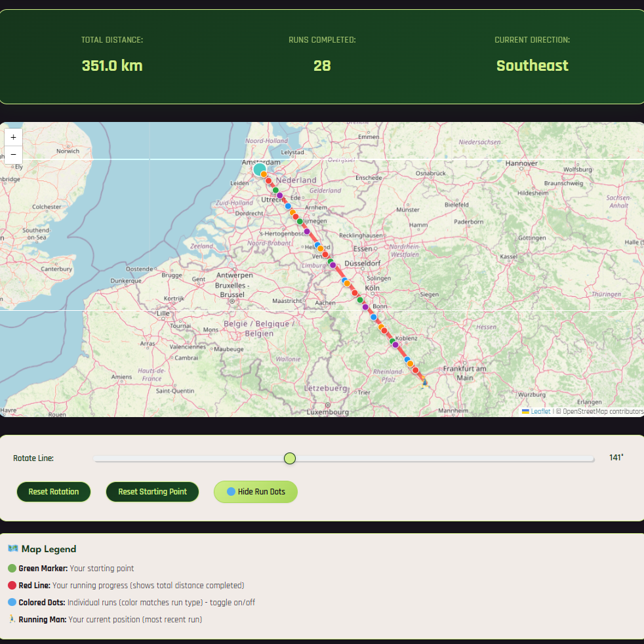Click the orange dot touching the start marker
644x644 pixels.
click(x=264, y=174)
